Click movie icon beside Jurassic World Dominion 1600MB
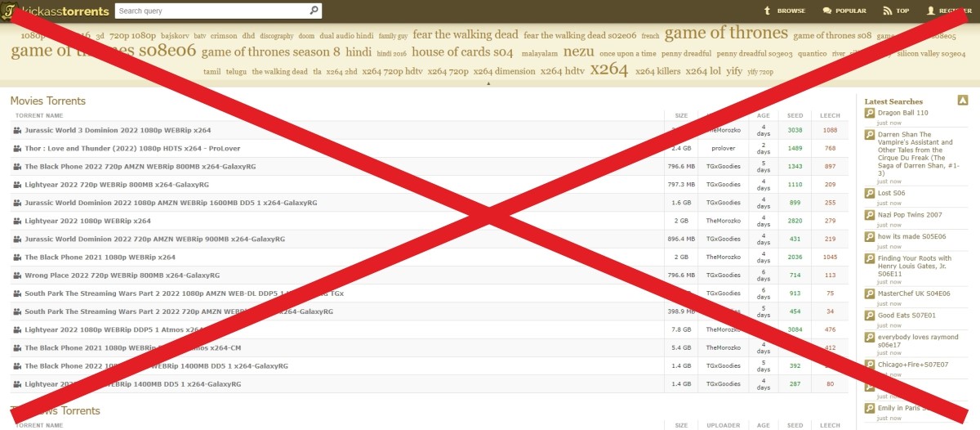 [x=18, y=203]
